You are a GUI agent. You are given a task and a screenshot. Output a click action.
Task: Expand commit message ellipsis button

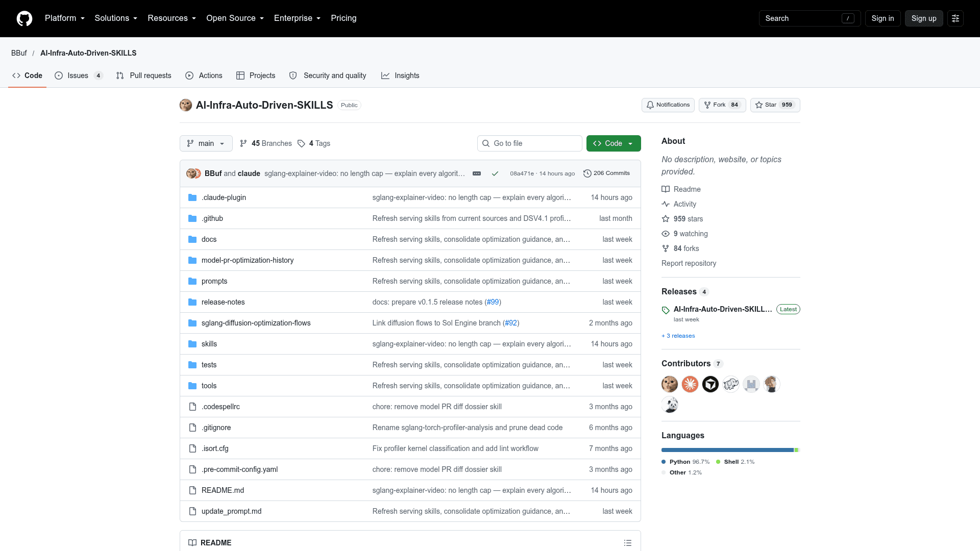[x=477, y=173]
